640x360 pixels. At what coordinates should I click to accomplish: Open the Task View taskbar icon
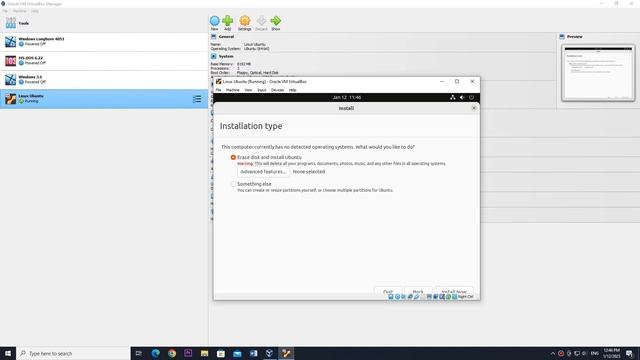pos(138,353)
